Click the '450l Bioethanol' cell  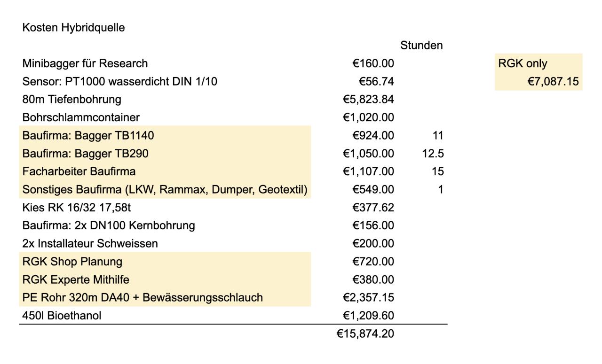pyautogui.click(x=62, y=316)
